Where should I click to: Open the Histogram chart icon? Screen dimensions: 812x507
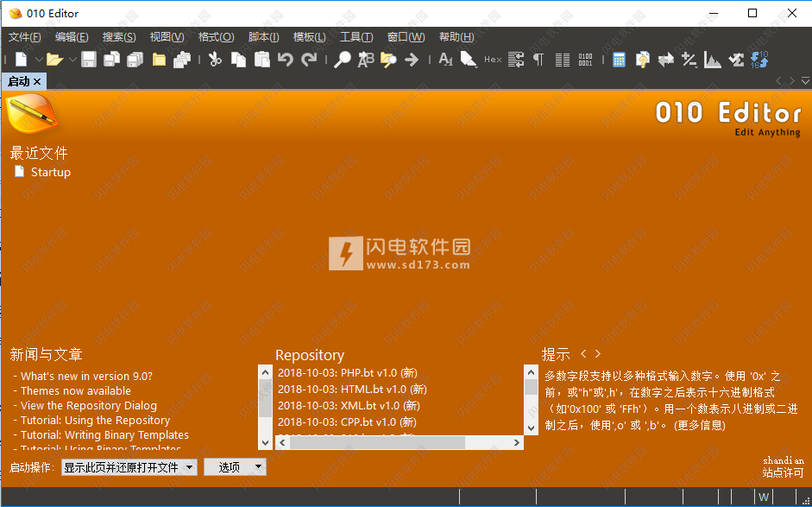(713, 60)
